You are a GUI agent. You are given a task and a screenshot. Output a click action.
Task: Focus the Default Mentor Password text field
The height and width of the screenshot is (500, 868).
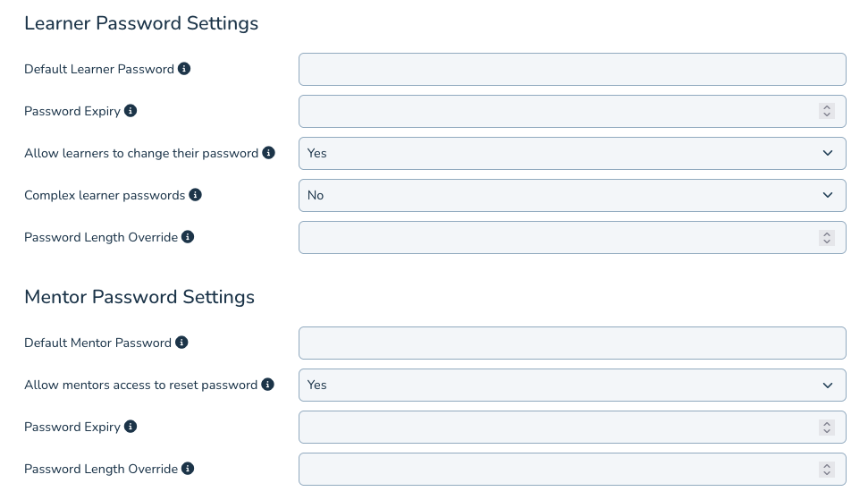(572, 343)
